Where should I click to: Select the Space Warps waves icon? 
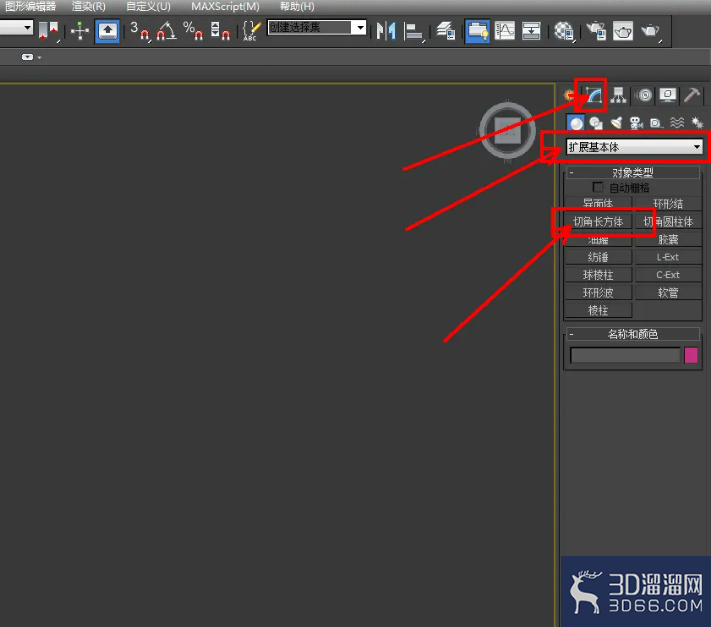[677, 123]
